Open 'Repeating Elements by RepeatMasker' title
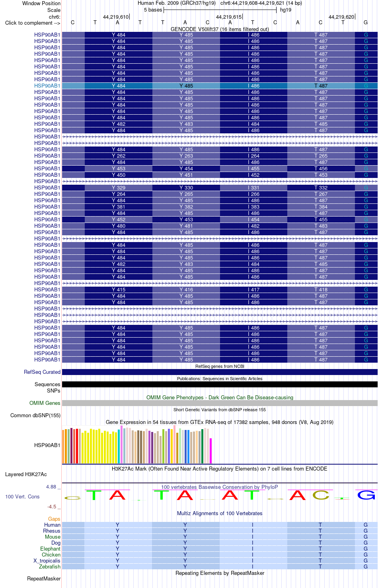 [x=220, y=573]
